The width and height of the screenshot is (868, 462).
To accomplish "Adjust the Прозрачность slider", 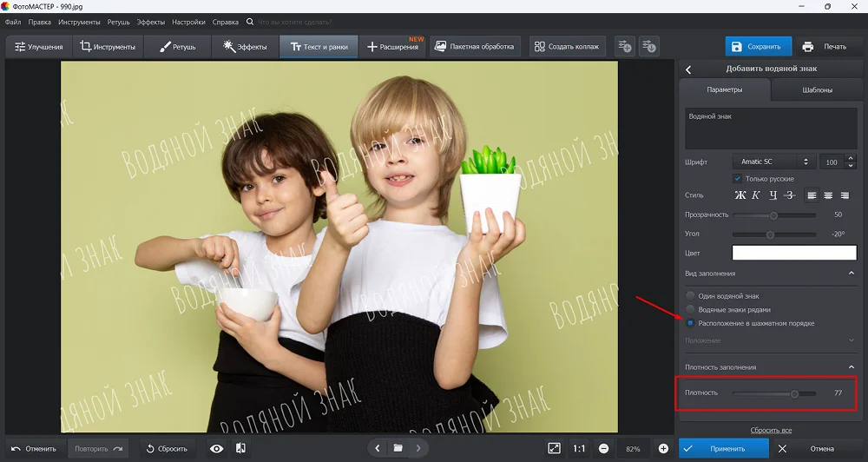I will pos(774,215).
